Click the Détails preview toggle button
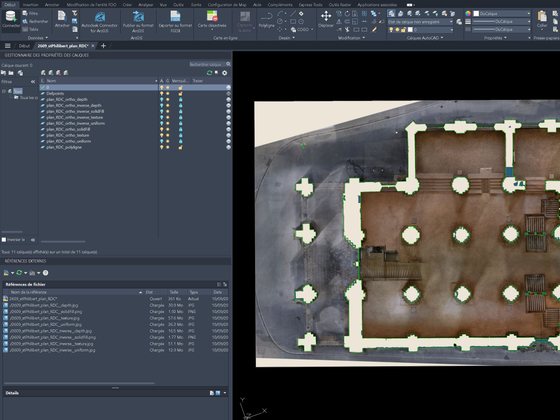Screen dimensions: 560x420 point(218,393)
